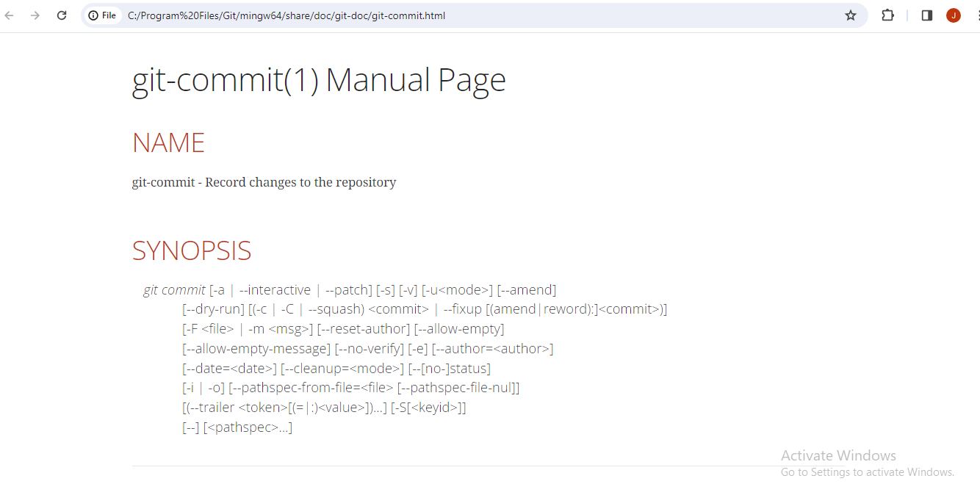980x495 pixels.
Task: Reload the git-commit manual page
Action: click(61, 15)
